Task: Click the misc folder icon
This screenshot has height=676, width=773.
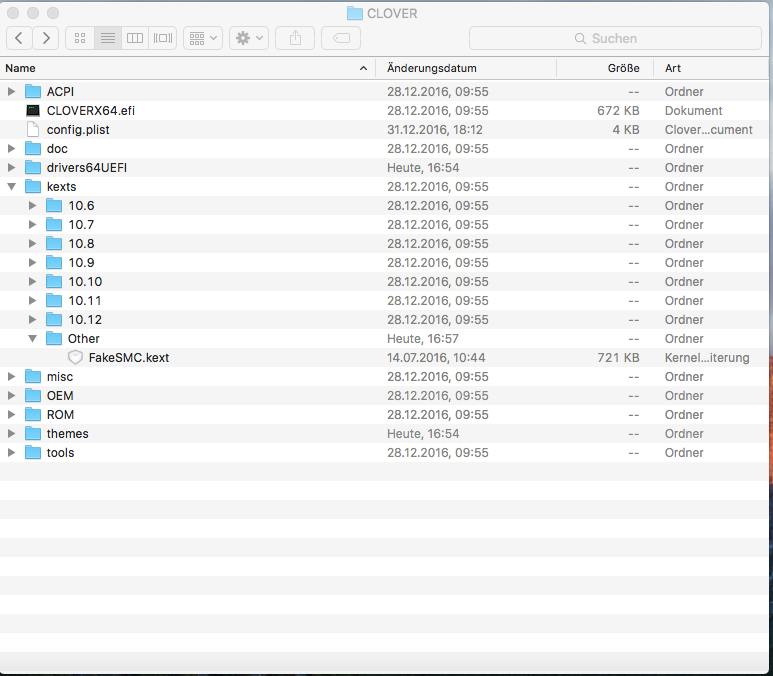Action: (x=33, y=376)
